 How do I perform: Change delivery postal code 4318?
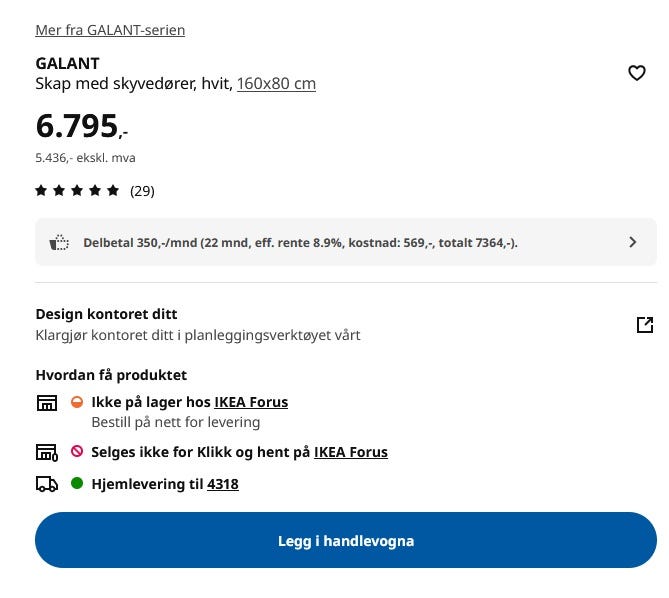point(223,484)
